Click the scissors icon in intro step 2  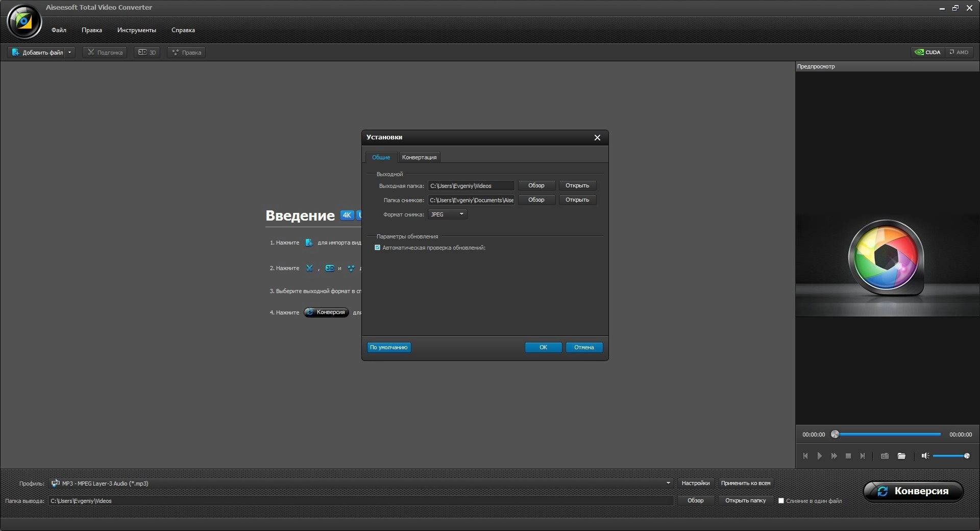point(309,268)
